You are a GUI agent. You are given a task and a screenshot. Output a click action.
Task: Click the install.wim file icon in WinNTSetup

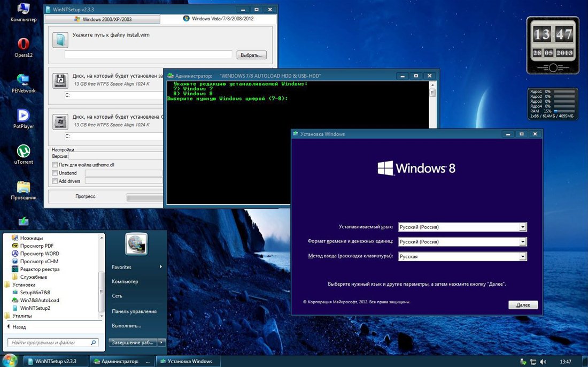(x=60, y=40)
